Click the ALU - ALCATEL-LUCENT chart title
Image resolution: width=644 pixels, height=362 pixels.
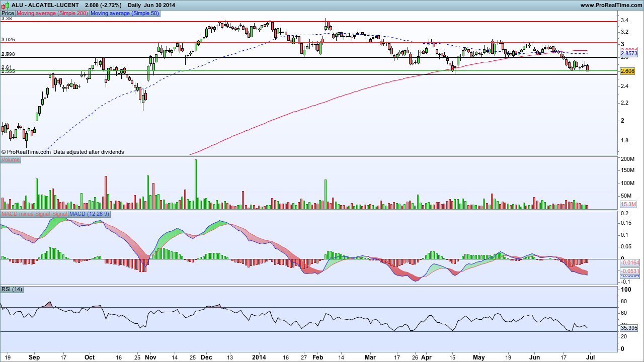(x=45, y=5)
